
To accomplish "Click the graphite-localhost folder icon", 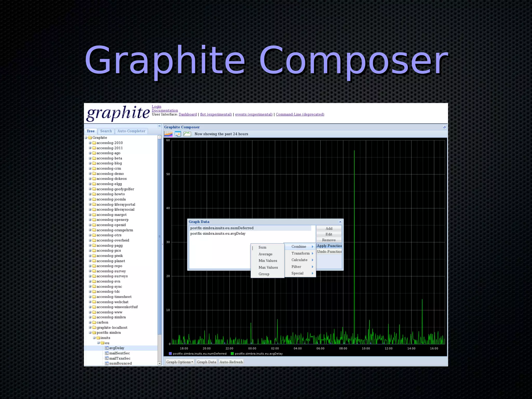I will pos(94,327).
